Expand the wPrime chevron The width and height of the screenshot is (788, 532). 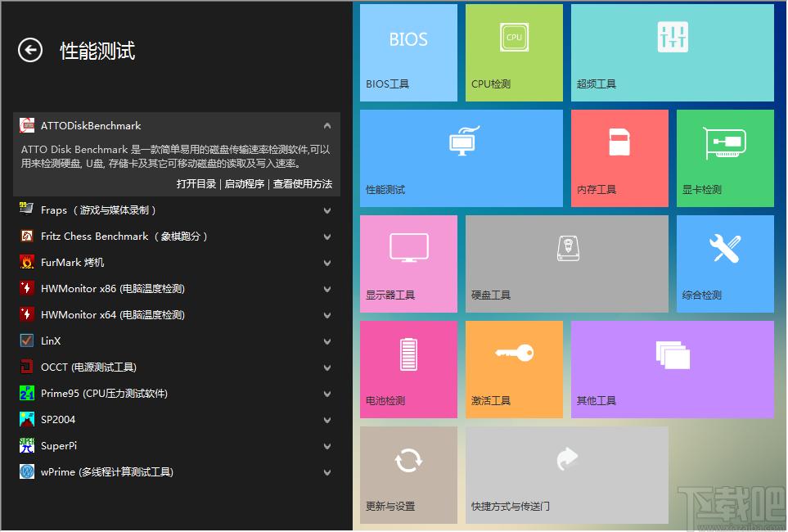coord(327,473)
